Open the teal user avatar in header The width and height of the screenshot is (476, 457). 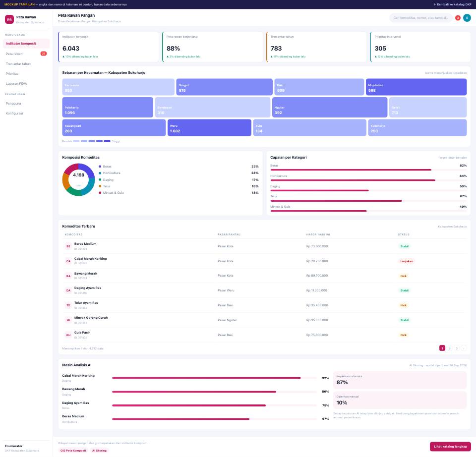467,18
